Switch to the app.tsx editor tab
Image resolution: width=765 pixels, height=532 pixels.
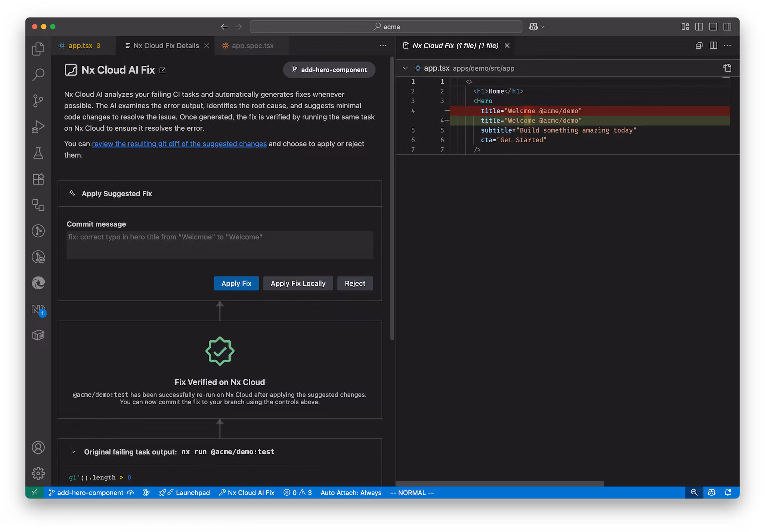80,46
